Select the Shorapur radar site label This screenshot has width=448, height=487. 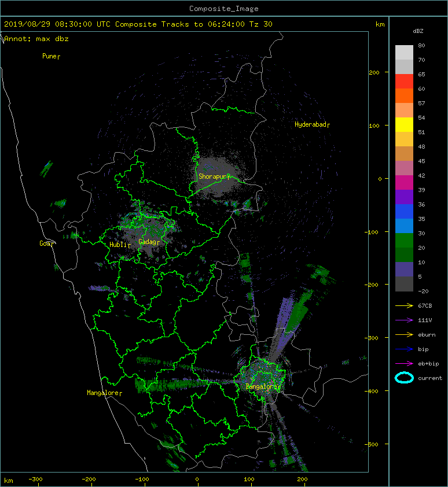[214, 176]
